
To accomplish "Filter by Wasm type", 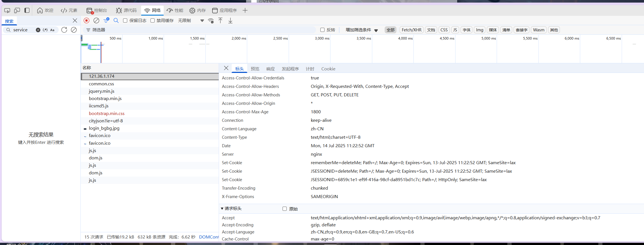I will pyautogui.click(x=538, y=30).
